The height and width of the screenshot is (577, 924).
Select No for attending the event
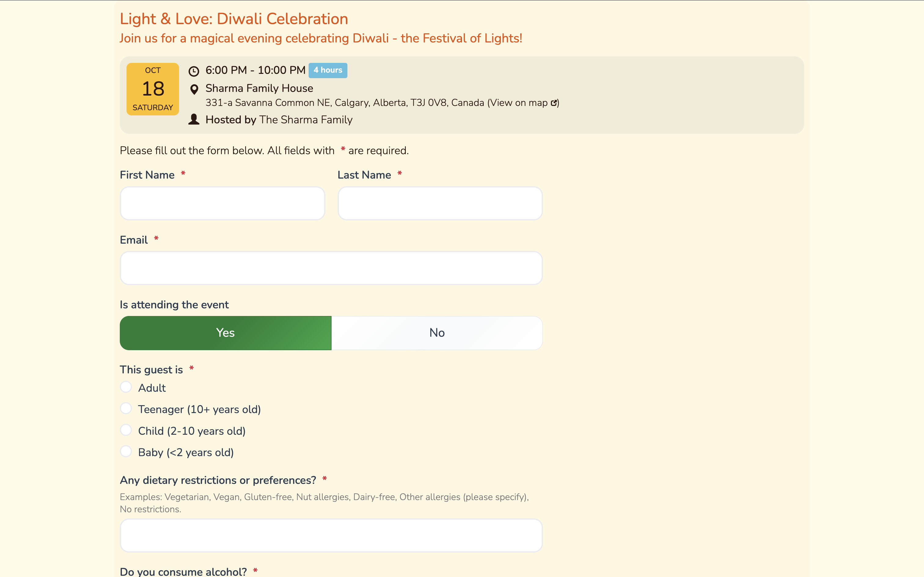(x=437, y=333)
